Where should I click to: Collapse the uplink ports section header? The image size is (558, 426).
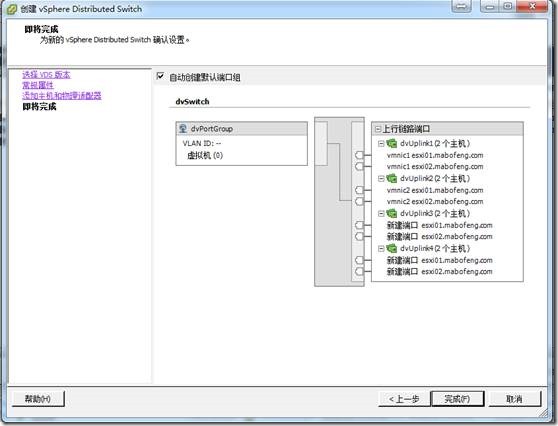(378, 129)
